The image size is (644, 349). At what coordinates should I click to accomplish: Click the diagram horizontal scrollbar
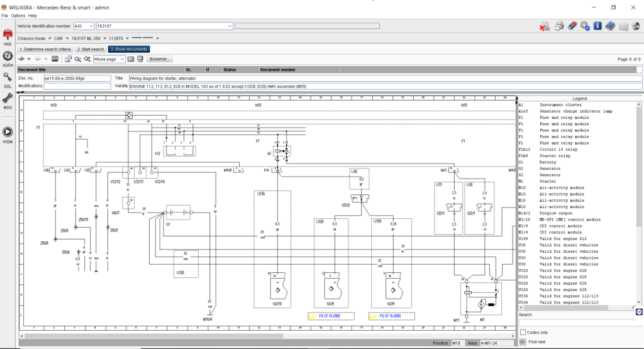[x=268, y=336]
